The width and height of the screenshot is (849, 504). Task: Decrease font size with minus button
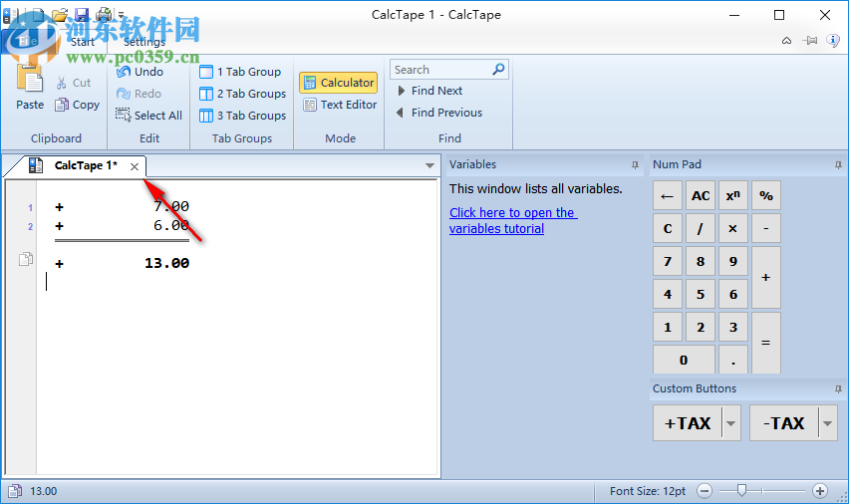coord(705,491)
